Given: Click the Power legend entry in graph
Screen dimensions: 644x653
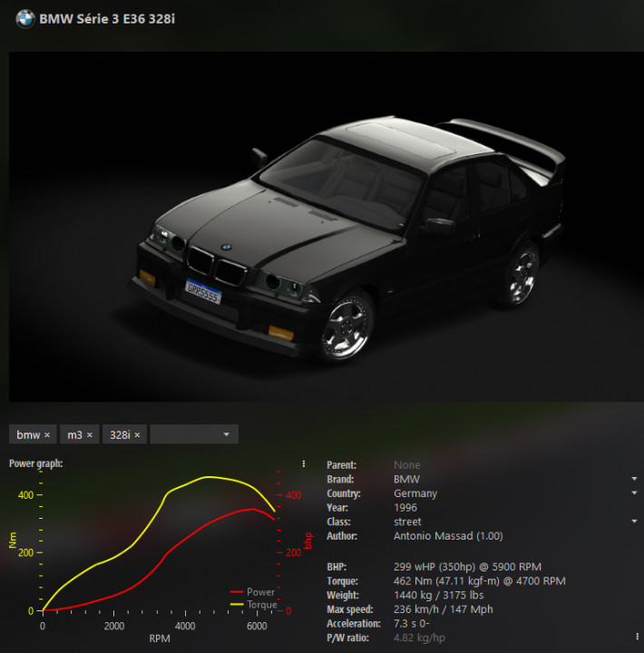Looking at the screenshot, I should click(252, 591).
